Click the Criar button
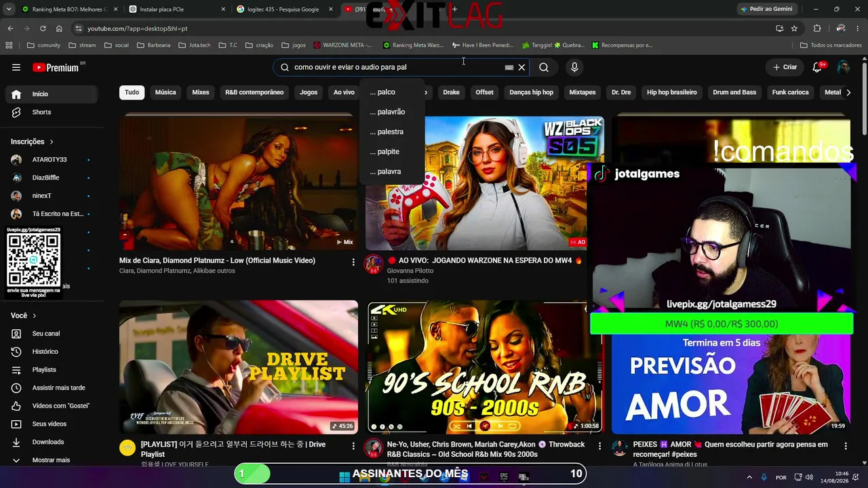The height and width of the screenshot is (488, 868). 785,67
